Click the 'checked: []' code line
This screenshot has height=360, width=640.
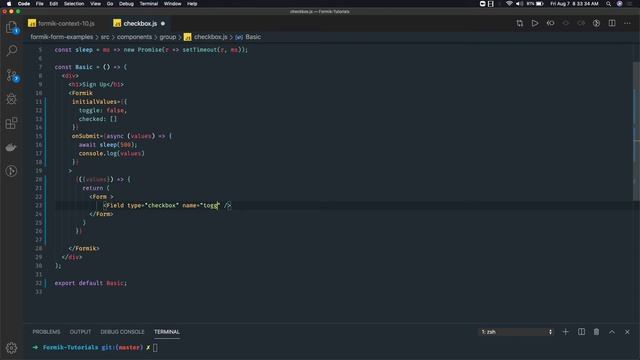point(98,119)
